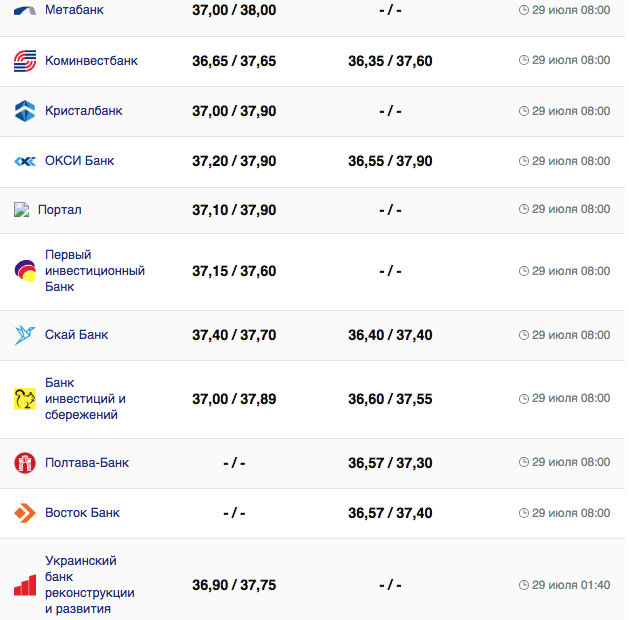Viewport: 629px width, 620px height.
Task: Click the Первый инвестиционный Банк logo
Action: pos(25,271)
